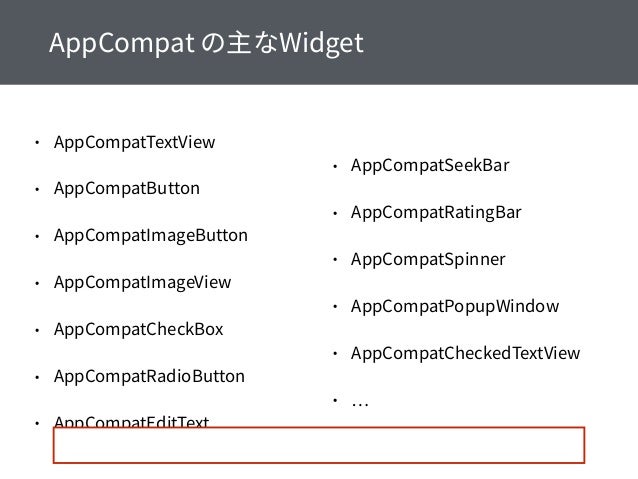Screen dimensions: 638x479
Task: Click the slide title "AppCompat の主なWidget"
Action: click(206, 43)
